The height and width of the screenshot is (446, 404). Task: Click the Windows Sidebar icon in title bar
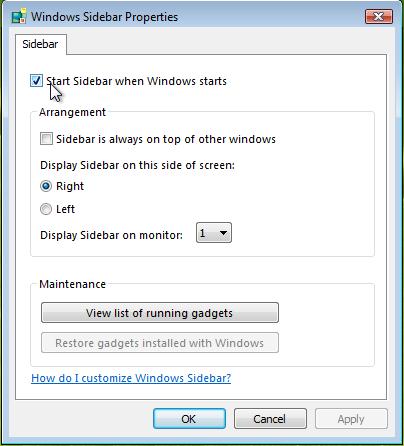click(x=19, y=17)
